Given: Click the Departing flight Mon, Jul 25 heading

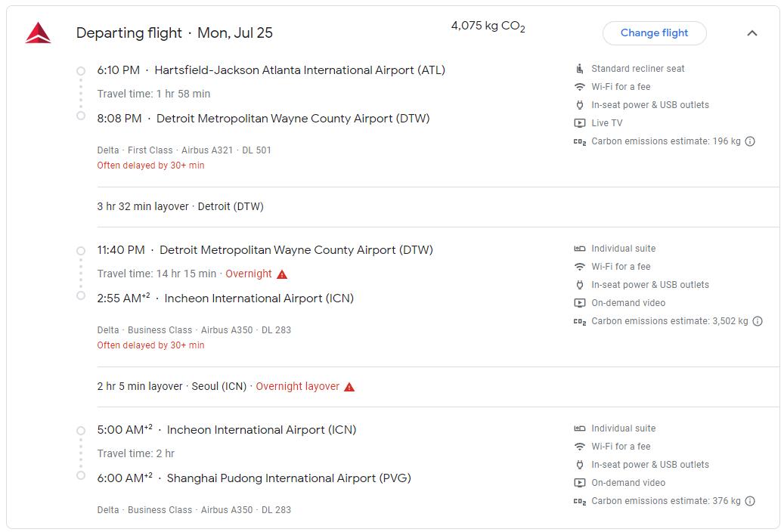Looking at the screenshot, I should click(174, 33).
